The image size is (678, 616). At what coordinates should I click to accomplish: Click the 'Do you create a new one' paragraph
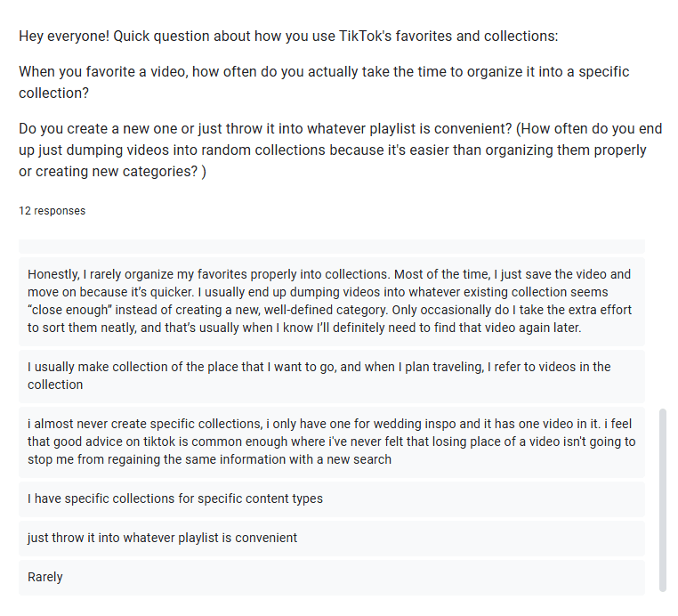(340, 150)
